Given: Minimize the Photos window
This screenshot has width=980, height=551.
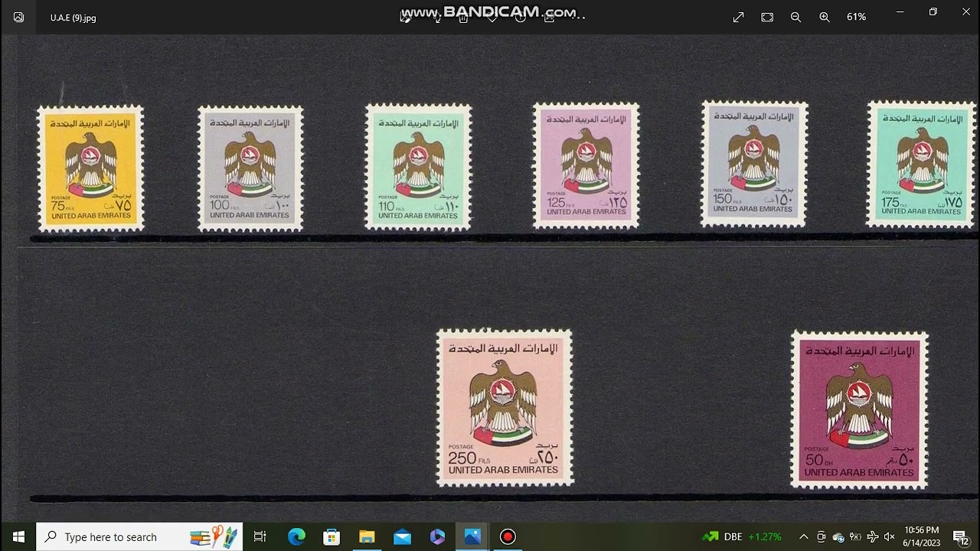Looking at the screenshot, I should (900, 11).
